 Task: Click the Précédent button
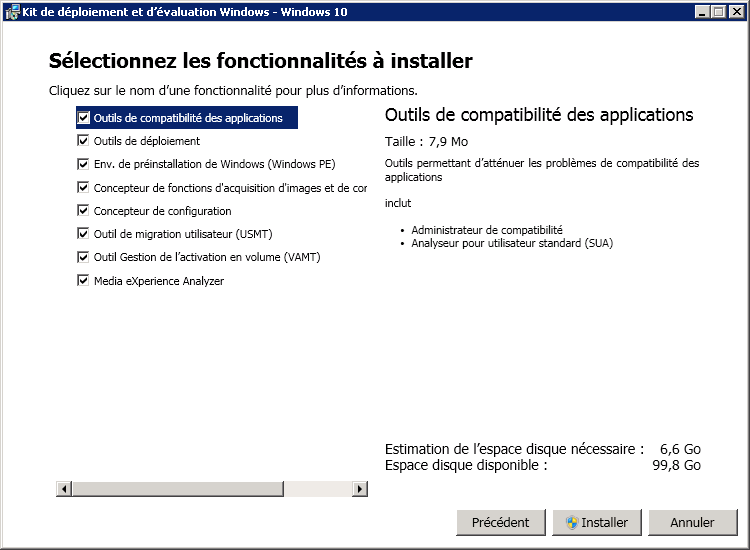[500, 522]
